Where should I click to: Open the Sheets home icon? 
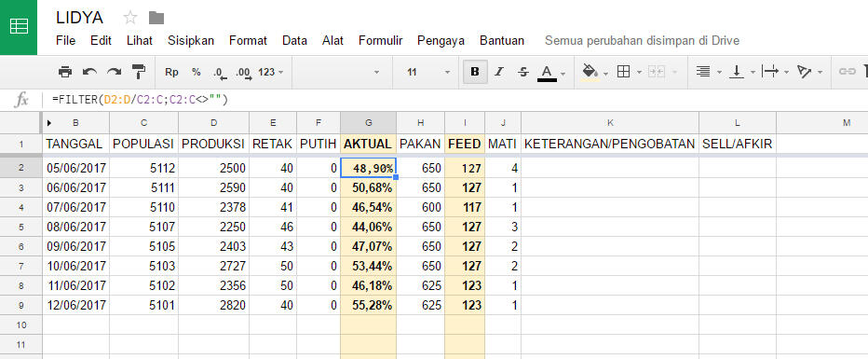[x=19, y=27]
